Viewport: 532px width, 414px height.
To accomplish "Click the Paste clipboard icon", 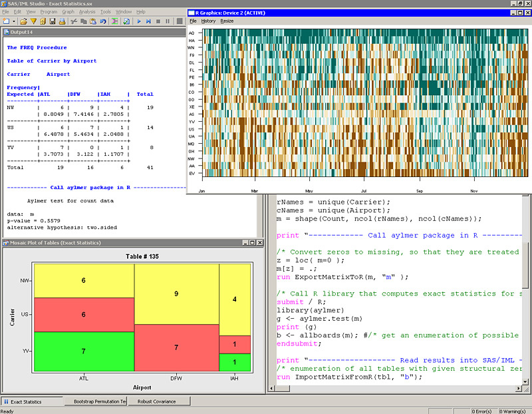I will click(93, 21).
